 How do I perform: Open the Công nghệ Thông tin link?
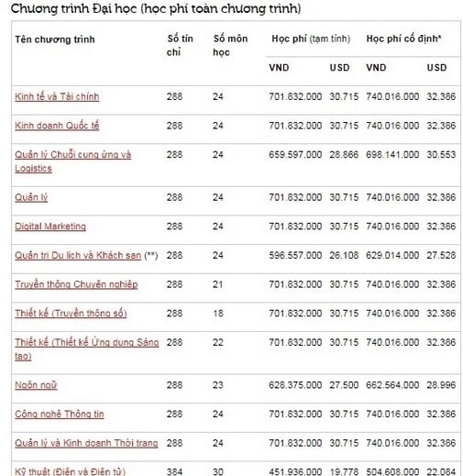[60, 414]
